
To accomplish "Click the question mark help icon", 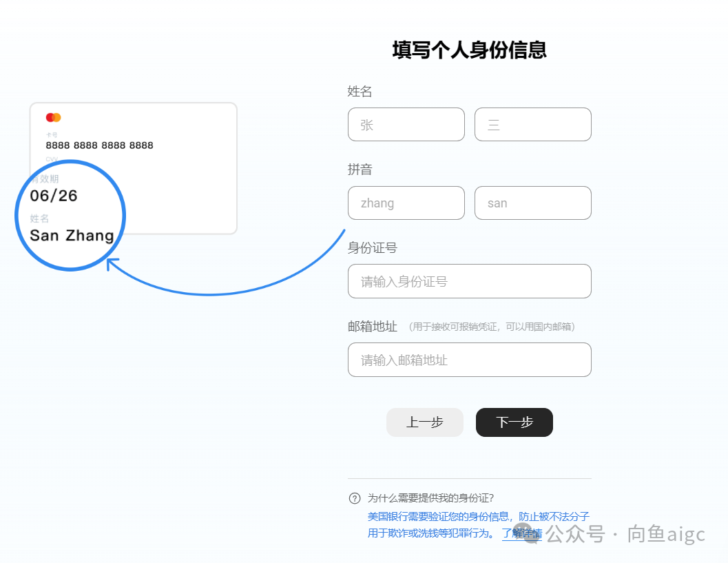I will [x=355, y=498].
